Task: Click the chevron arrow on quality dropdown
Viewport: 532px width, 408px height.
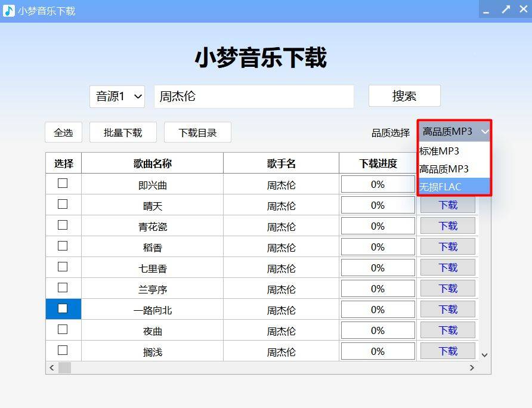Action: click(486, 132)
